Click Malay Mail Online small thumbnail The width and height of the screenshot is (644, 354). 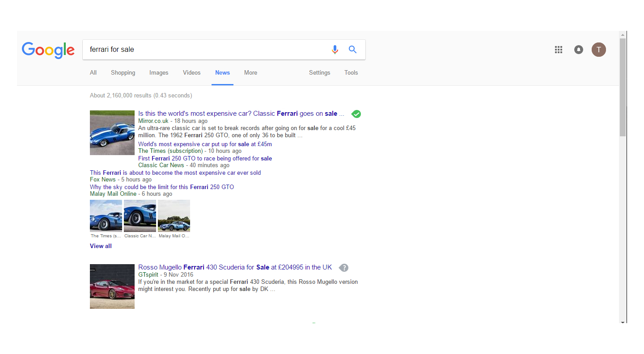174,216
